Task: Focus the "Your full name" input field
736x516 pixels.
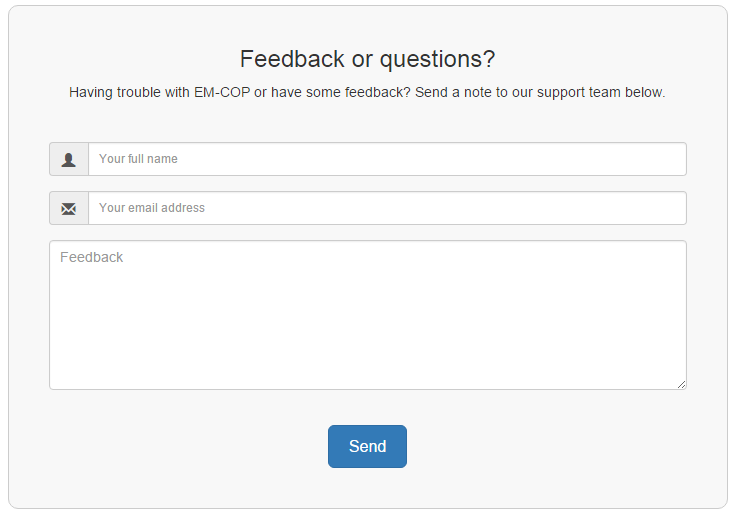Action: pyautogui.click(x=387, y=159)
